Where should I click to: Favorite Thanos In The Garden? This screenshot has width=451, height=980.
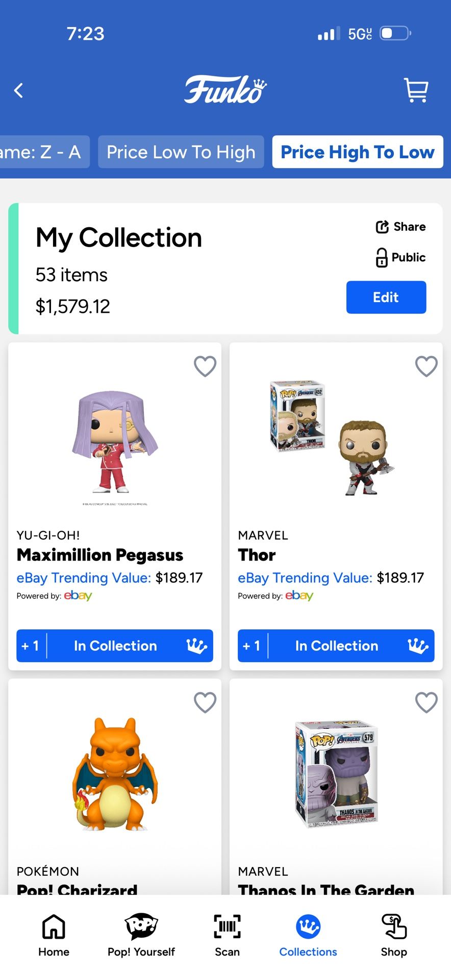point(427,702)
